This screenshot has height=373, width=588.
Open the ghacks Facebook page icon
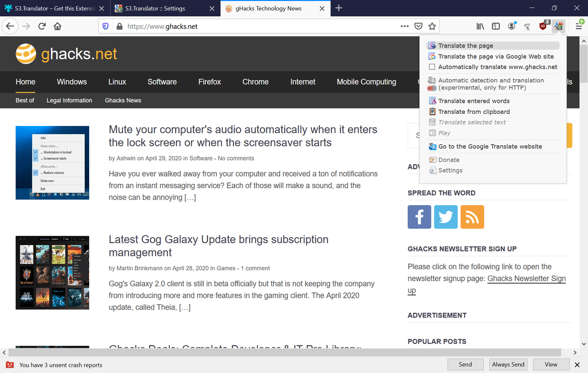[x=419, y=217]
